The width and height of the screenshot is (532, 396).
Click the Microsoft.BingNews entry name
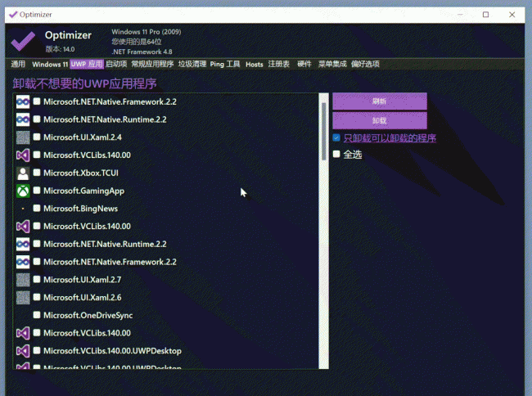click(x=80, y=209)
